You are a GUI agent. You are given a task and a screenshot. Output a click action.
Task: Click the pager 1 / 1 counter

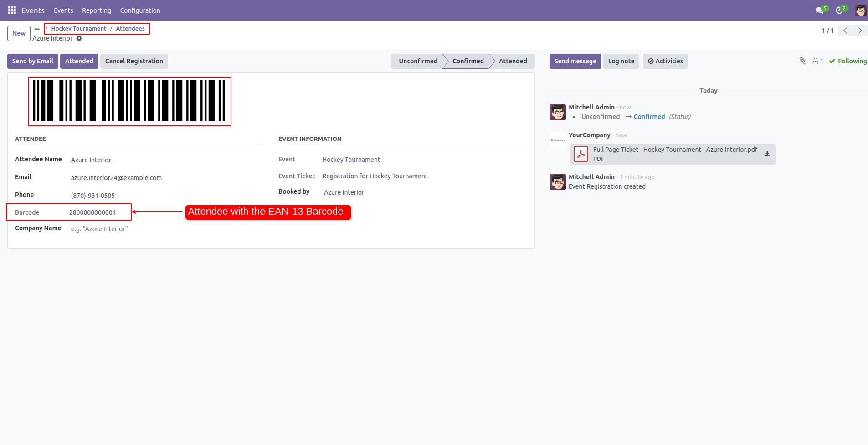827,31
